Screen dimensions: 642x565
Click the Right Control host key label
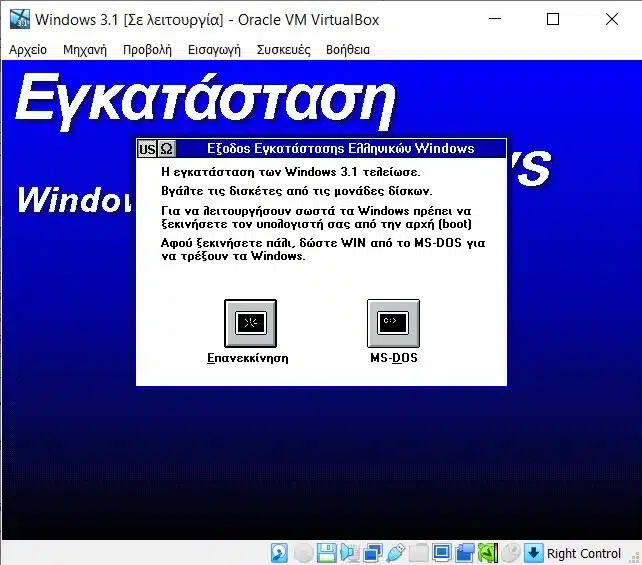tap(584, 554)
